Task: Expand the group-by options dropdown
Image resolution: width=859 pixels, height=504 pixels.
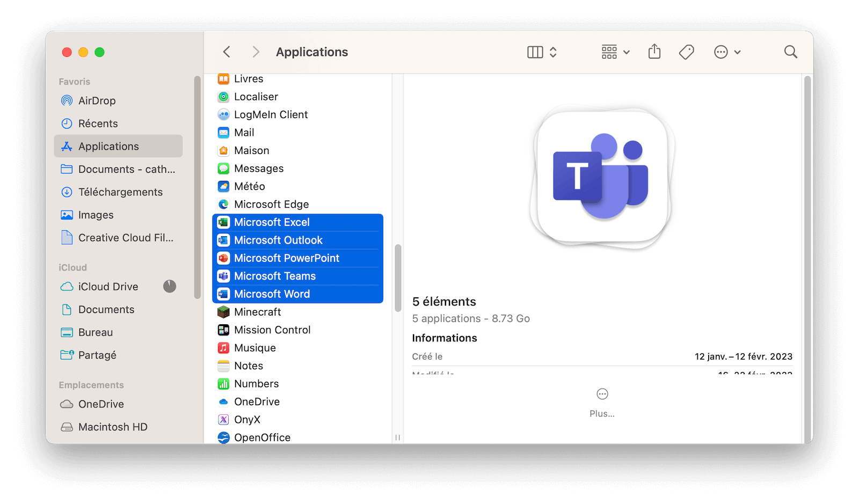Action: 615,52
